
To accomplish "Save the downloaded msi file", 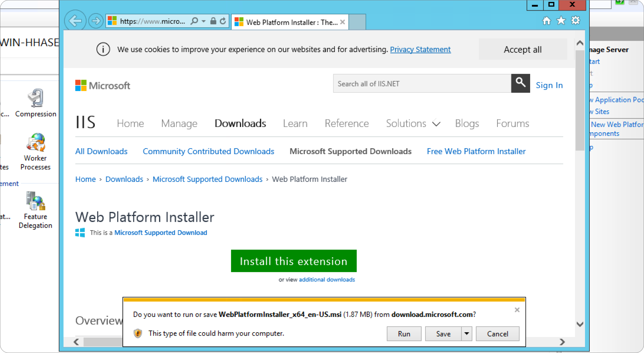I will [443, 334].
